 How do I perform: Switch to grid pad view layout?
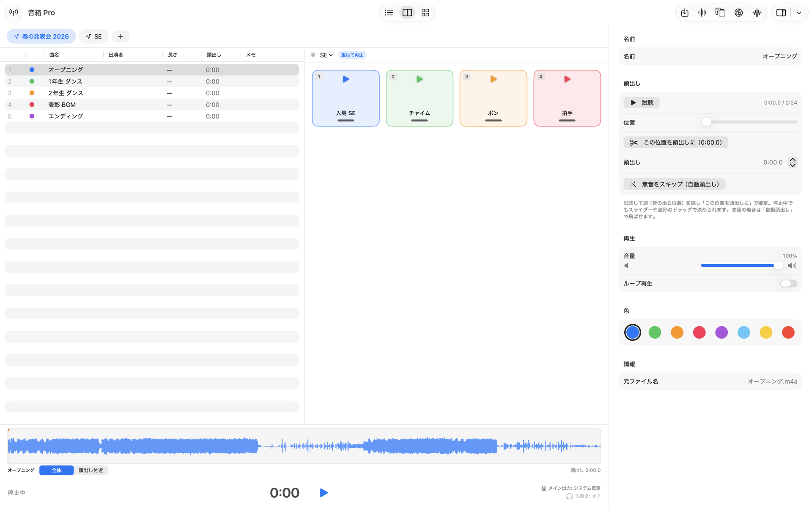[425, 13]
